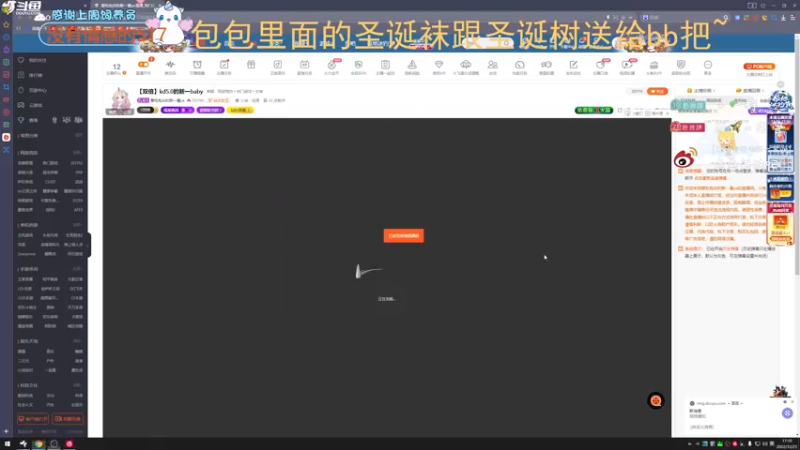Open the cloud gaming sidebar entry
Image resolution: width=800 pixels, height=450 pixels.
[31, 105]
